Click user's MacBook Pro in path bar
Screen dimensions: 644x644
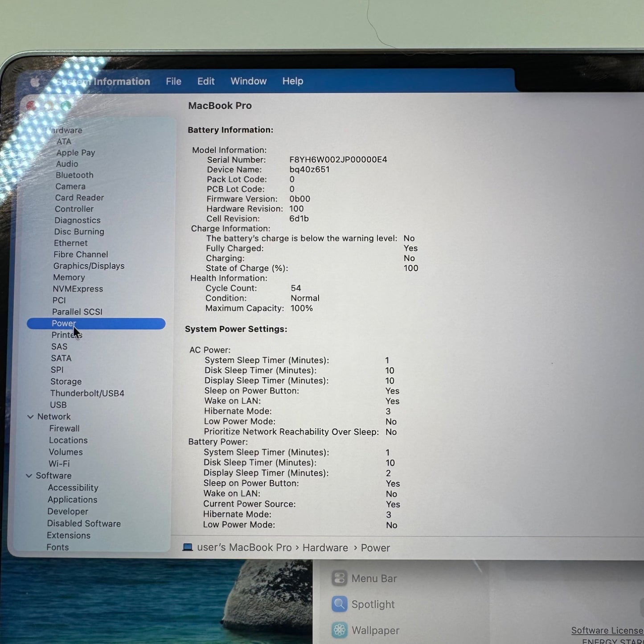coord(244,548)
